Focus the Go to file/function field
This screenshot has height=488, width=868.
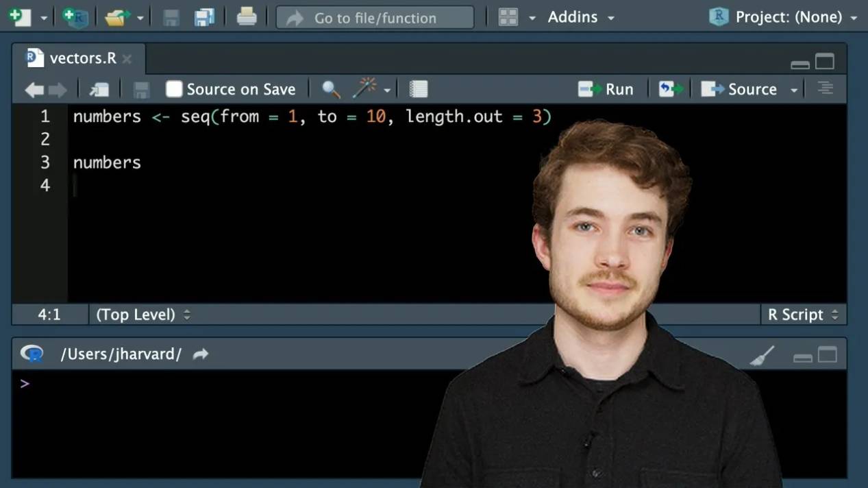tap(375, 18)
